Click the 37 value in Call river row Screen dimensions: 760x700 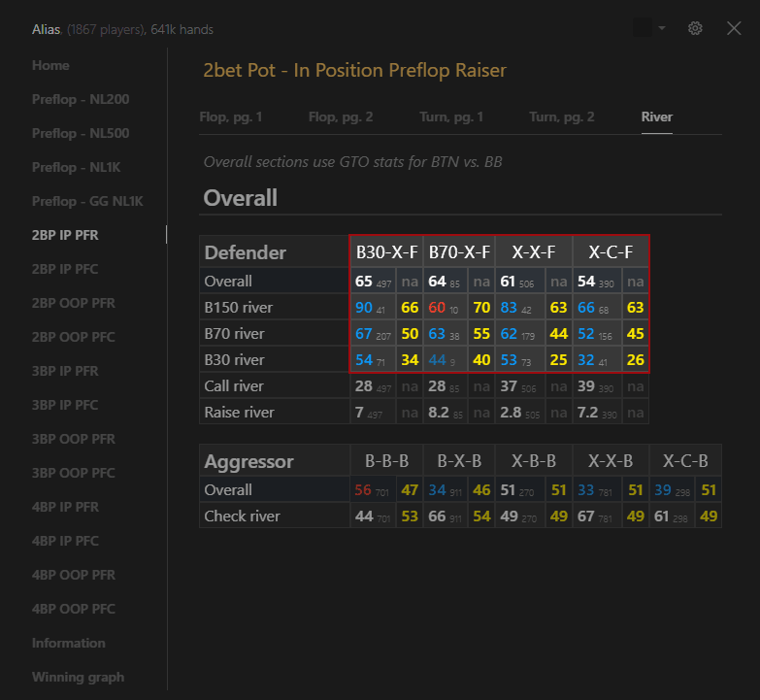pyautogui.click(x=509, y=385)
